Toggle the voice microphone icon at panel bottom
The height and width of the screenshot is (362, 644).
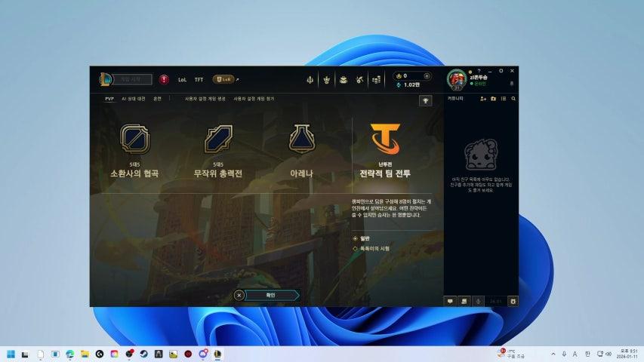coord(478,301)
